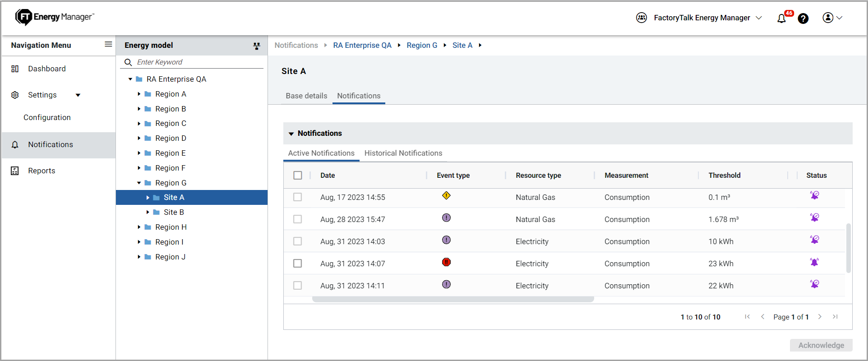
Task: Click the Energy Manager logo
Action: [x=55, y=17]
